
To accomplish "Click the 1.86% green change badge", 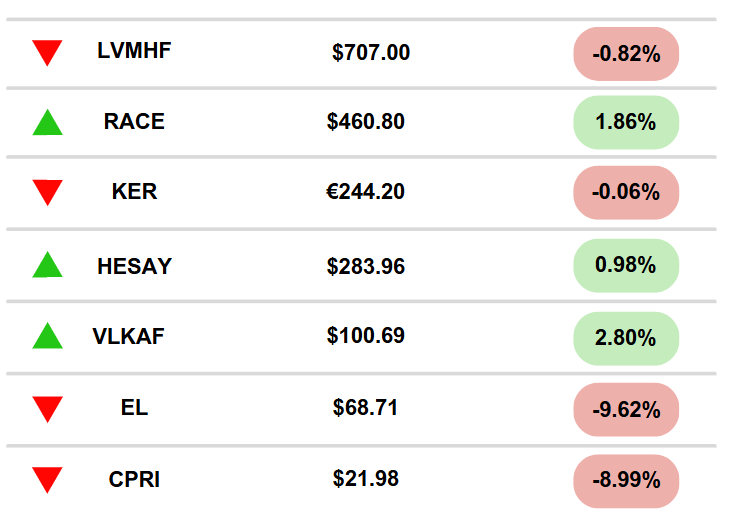I will [626, 122].
